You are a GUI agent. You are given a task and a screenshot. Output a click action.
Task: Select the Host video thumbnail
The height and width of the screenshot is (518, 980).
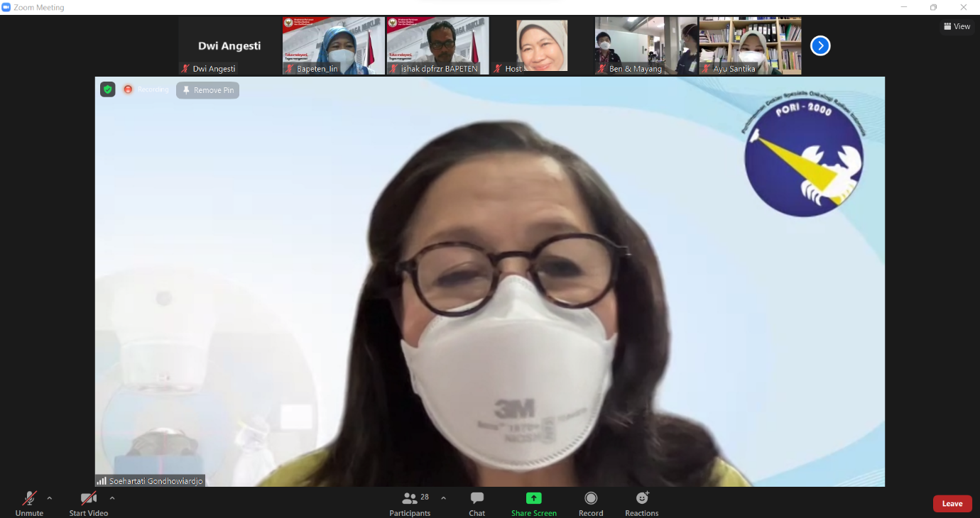542,46
